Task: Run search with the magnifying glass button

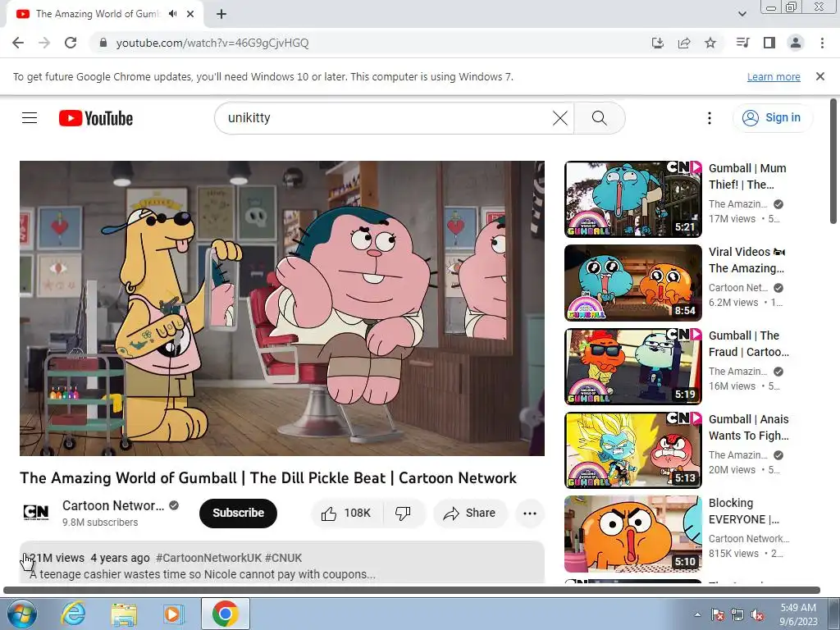Action: (600, 118)
